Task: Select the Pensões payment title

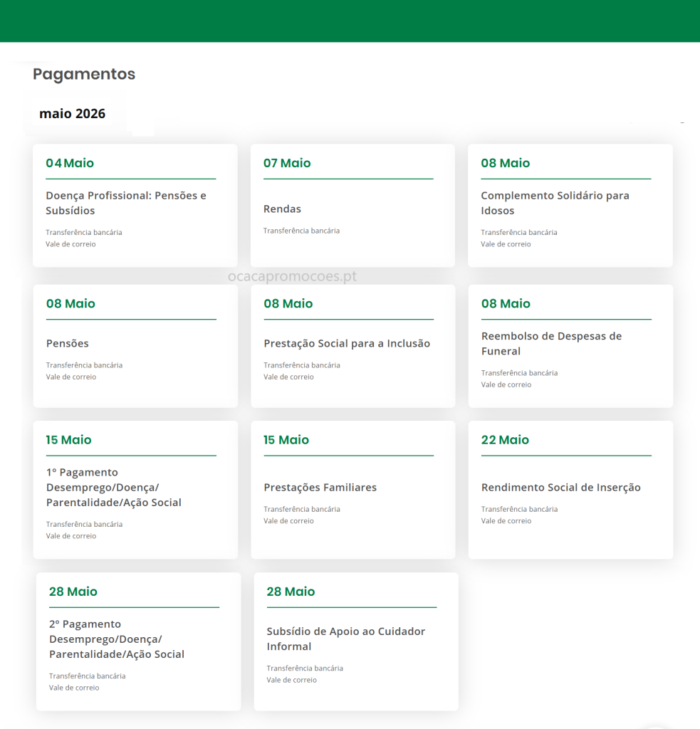Action: coord(68,344)
